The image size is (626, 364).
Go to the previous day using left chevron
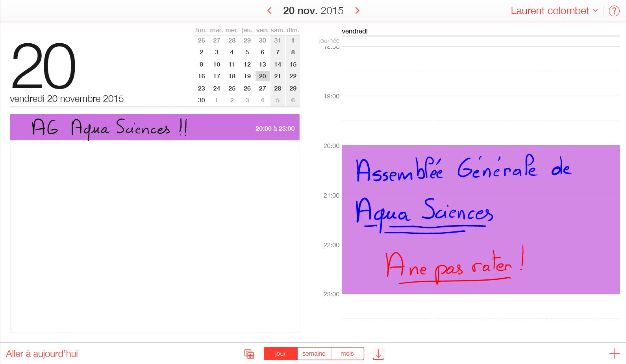pos(270,11)
